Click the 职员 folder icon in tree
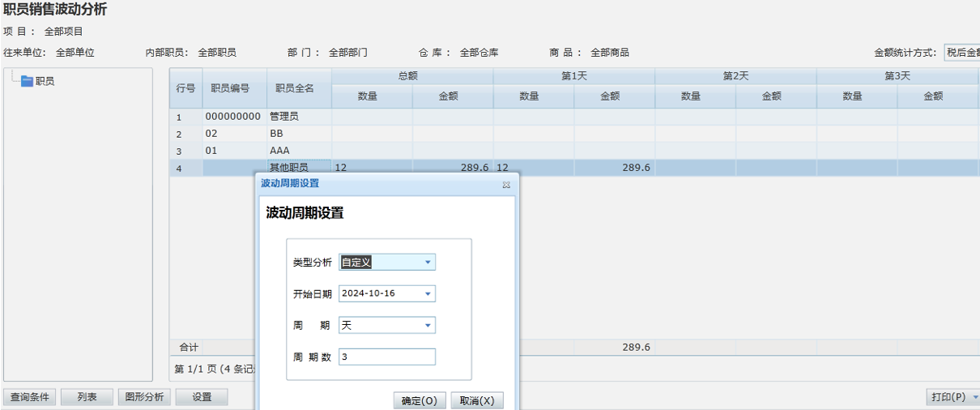980x410 pixels. point(27,81)
